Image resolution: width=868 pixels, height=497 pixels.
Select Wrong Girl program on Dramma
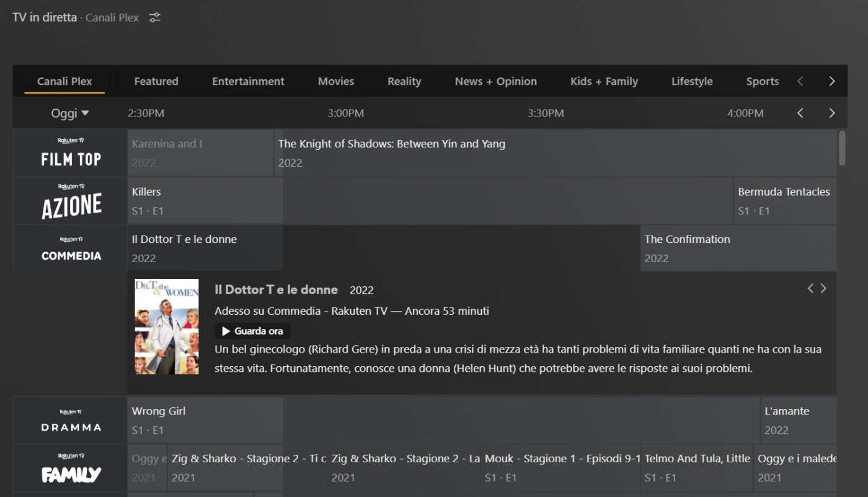coord(443,420)
